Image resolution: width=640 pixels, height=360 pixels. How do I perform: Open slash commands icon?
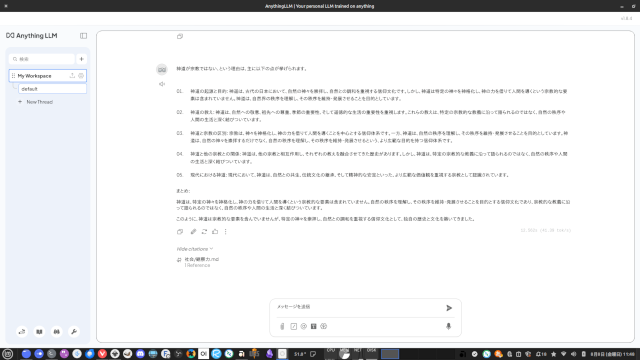point(293,327)
